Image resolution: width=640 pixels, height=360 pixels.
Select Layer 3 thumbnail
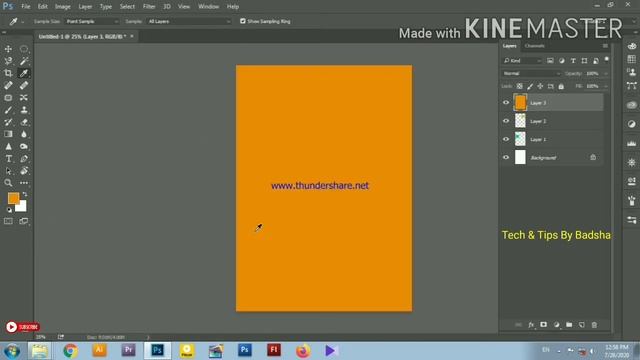pos(520,103)
